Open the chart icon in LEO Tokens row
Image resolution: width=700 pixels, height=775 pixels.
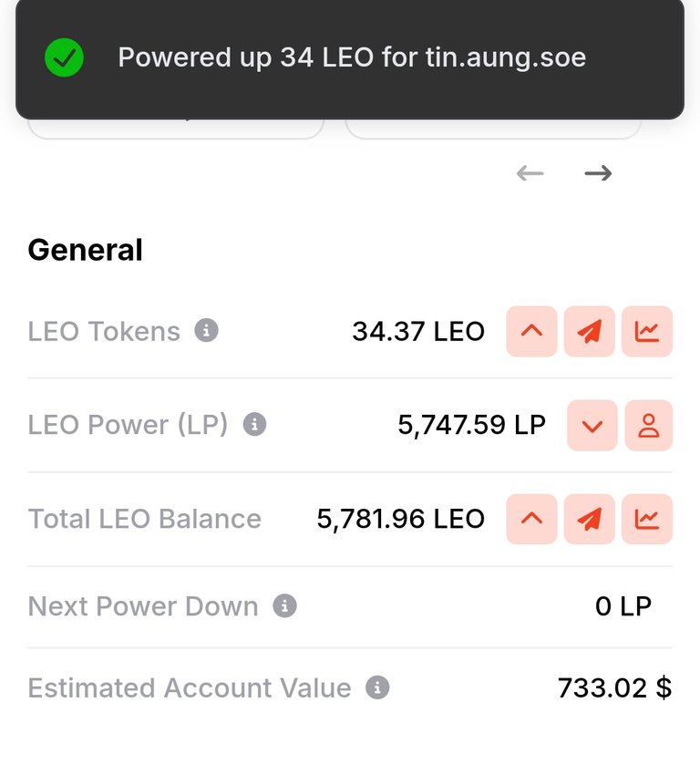(x=647, y=331)
